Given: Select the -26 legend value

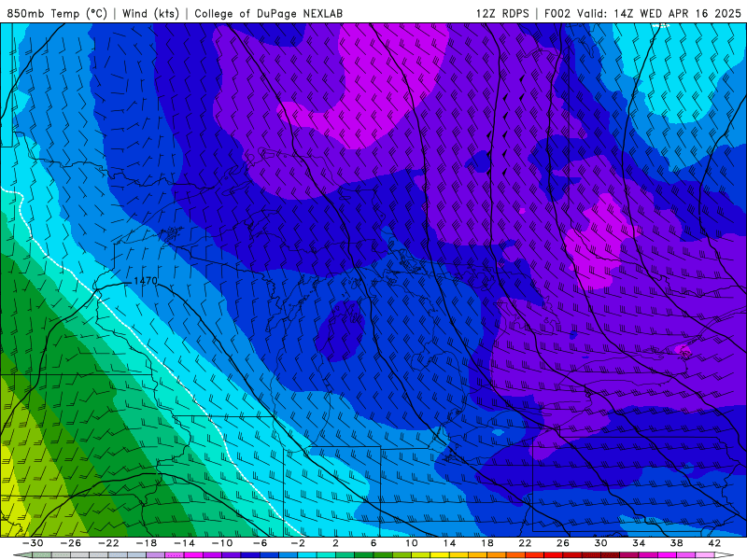Looking at the screenshot, I should click(x=71, y=543).
